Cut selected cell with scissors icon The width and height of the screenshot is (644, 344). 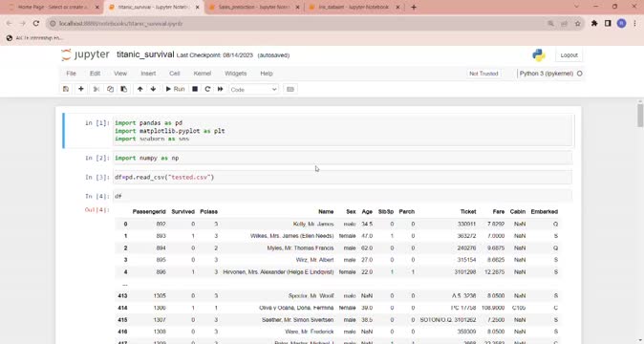(97, 89)
